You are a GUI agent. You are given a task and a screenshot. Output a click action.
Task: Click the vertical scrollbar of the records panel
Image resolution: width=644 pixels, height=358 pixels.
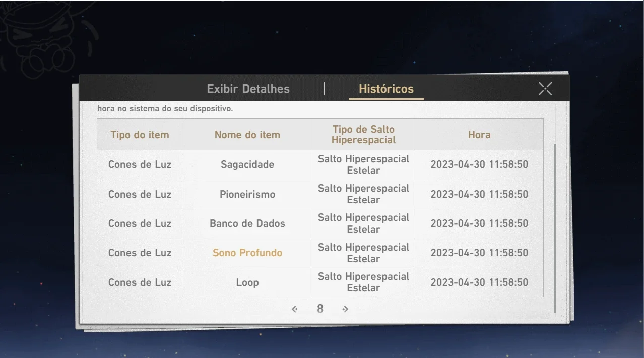pos(555,228)
